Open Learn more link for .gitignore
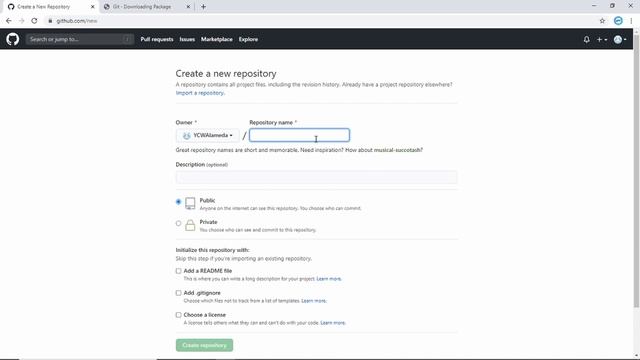This screenshot has height=360, width=640. tap(313, 301)
